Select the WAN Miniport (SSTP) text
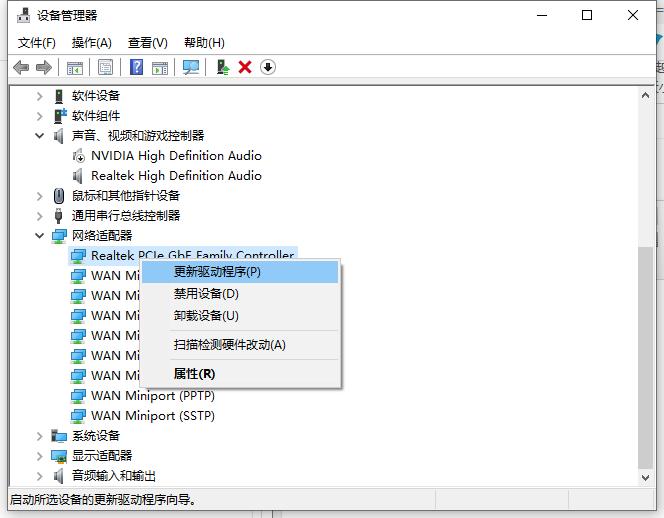The height and width of the screenshot is (518, 664). tap(153, 416)
